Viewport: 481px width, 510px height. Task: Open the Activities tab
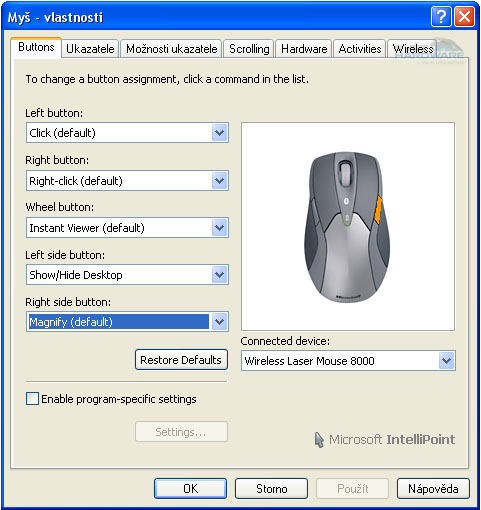tap(360, 49)
